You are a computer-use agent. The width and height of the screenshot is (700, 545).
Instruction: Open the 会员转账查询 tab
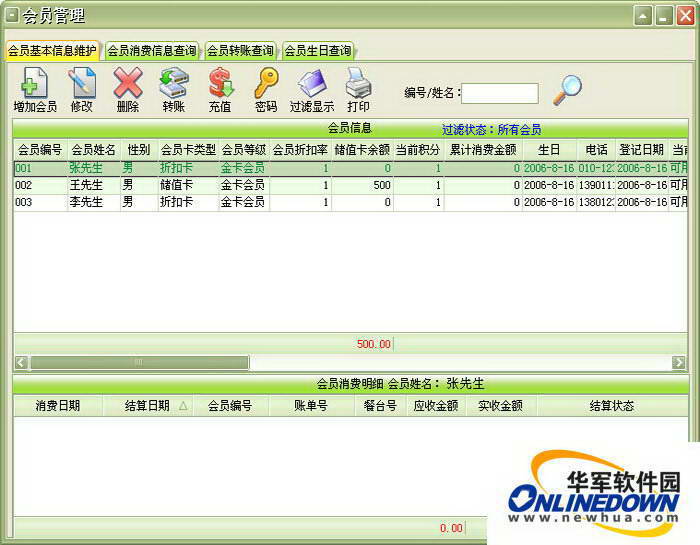(x=240, y=50)
